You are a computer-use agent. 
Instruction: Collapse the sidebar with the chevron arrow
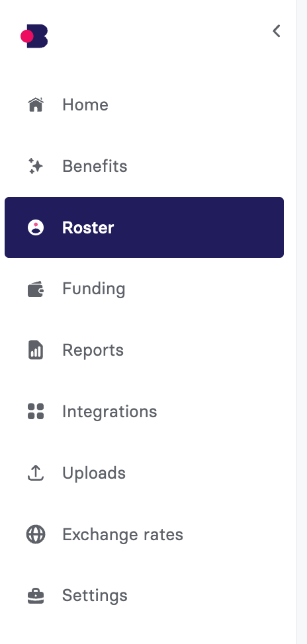(277, 31)
